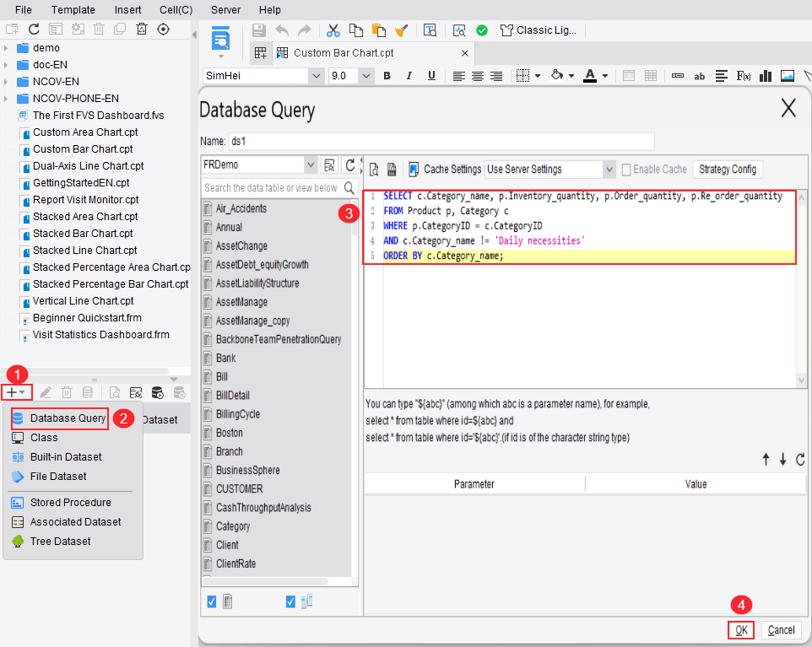Enable the Enable Cache checkbox
The height and width of the screenshot is (647, 812).
pos(626,170)
